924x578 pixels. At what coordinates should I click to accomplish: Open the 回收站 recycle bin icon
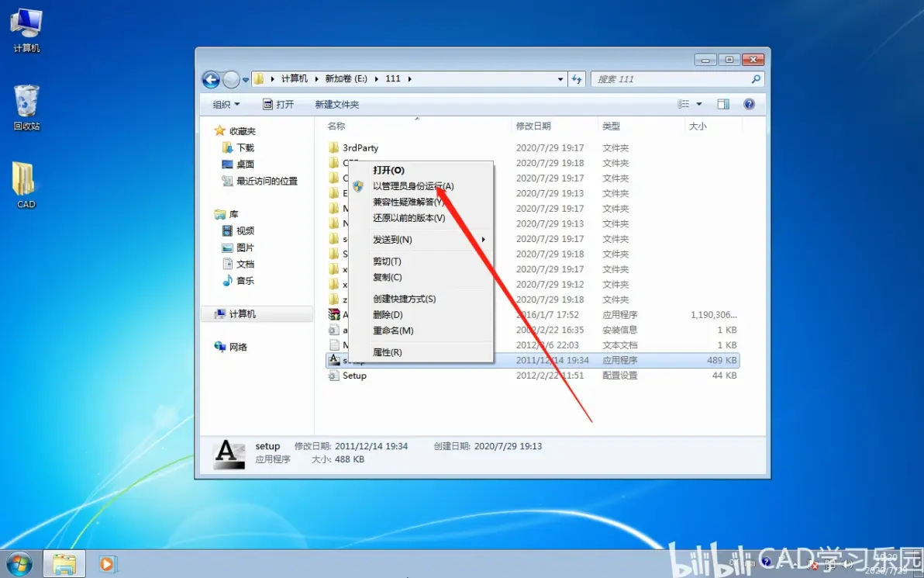[26, 108]
